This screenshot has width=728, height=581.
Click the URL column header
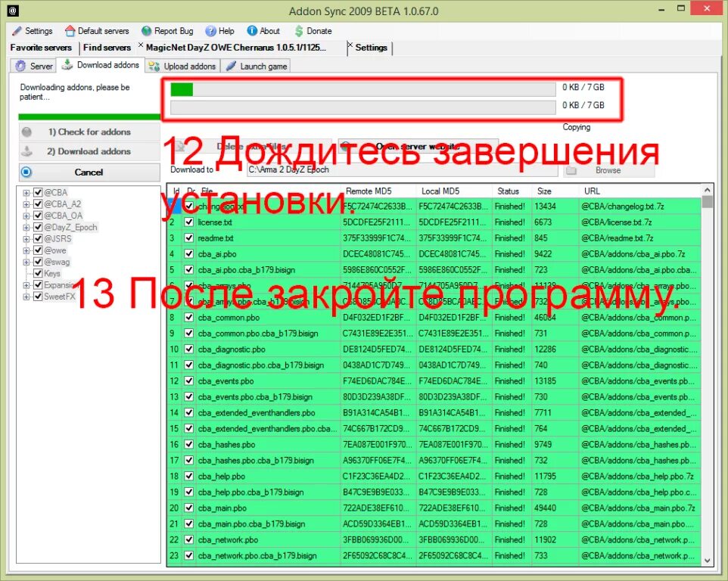coord(639,191)
